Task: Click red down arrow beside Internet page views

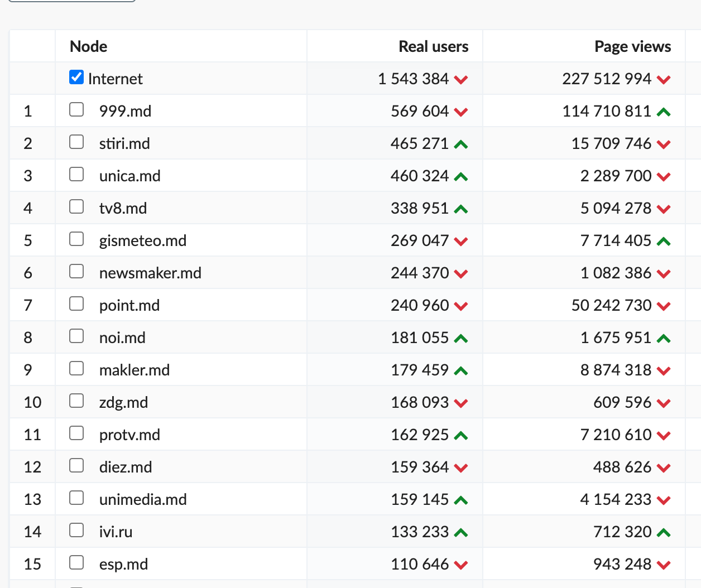Action: coord(664,80)
